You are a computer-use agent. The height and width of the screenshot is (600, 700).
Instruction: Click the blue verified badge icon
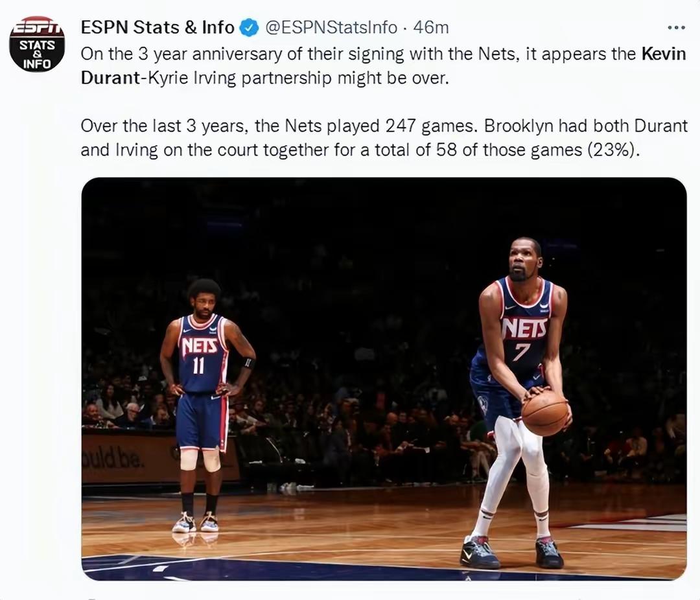click(x=249, y=28)
